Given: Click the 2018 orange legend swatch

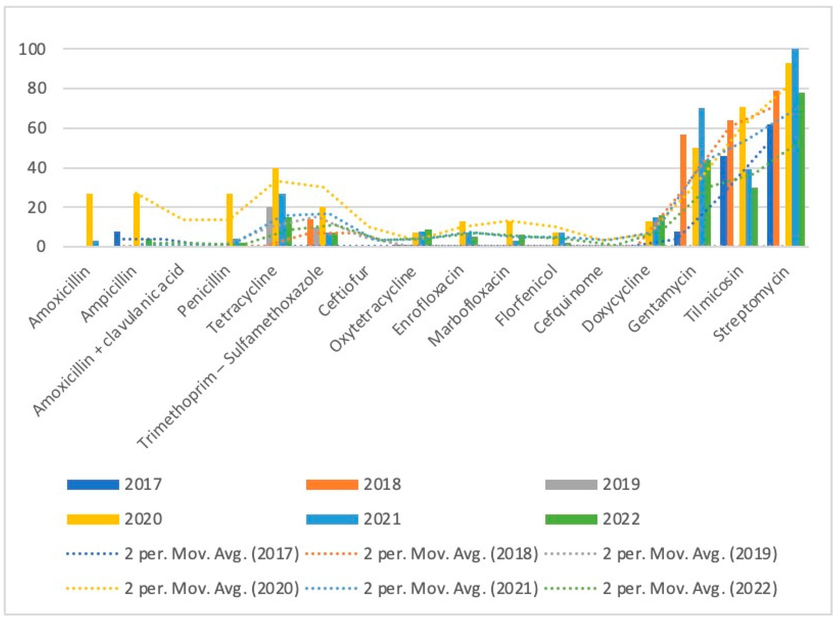Looking at the screenshot, I should tap(332, 485).
